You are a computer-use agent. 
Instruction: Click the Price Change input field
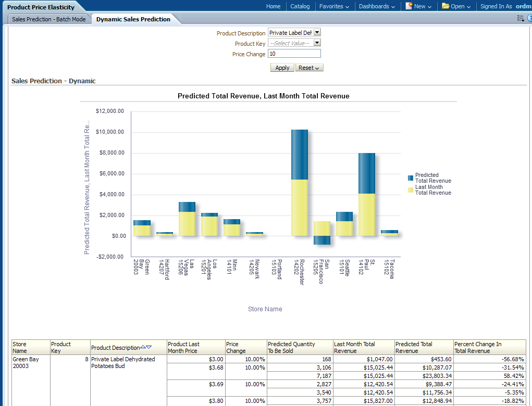coord(294,54)
